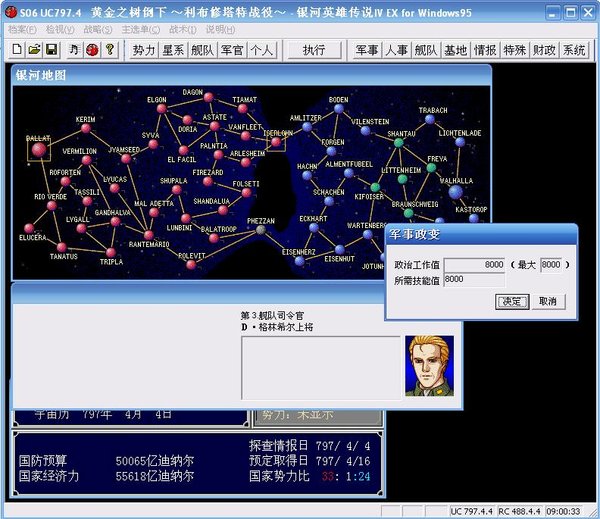Image resolution: width=600 pixels, height=519 pixels.
Task: Click the 个人 toolbar button
Action: coord(262,50)
